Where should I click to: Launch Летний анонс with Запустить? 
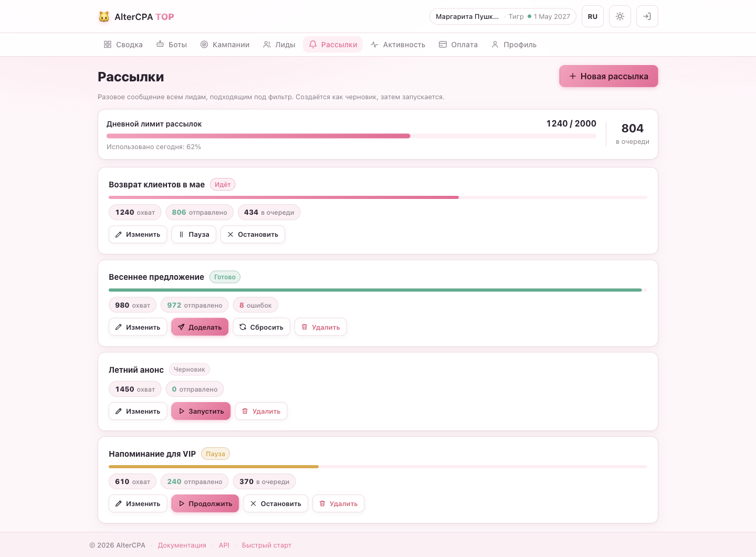point(201,411)
